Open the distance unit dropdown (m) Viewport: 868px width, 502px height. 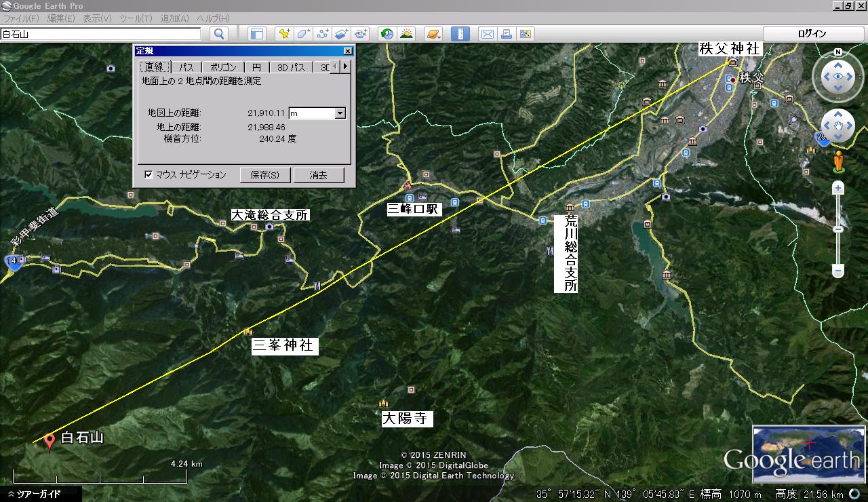click(341, 113)
